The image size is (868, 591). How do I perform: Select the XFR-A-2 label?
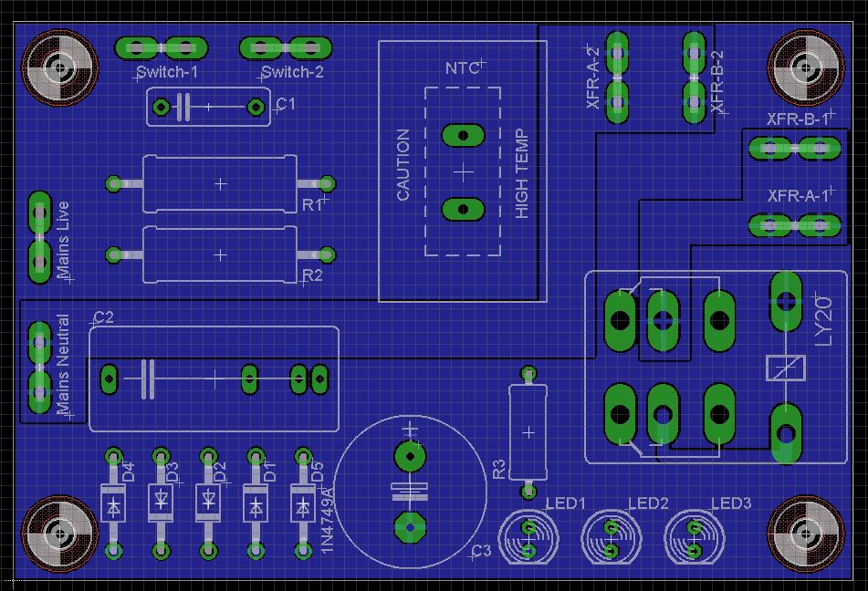coord(593,78)
